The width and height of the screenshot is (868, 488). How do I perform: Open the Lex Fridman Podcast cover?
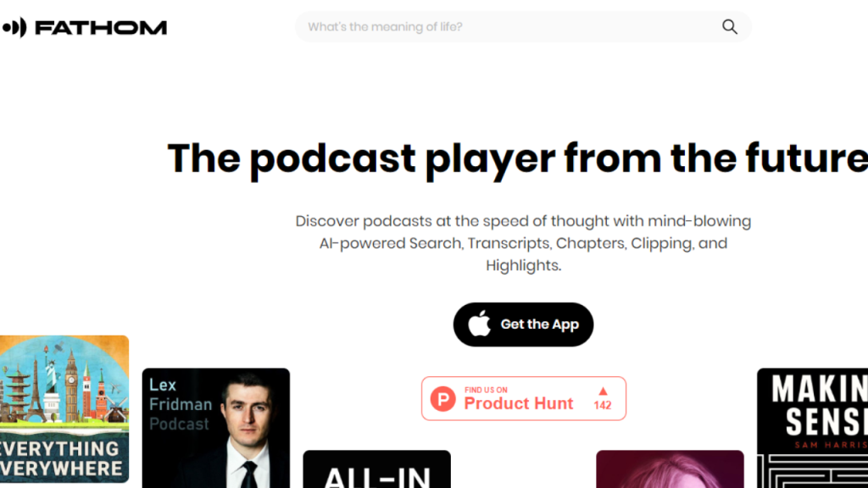(x=216, y=428)
